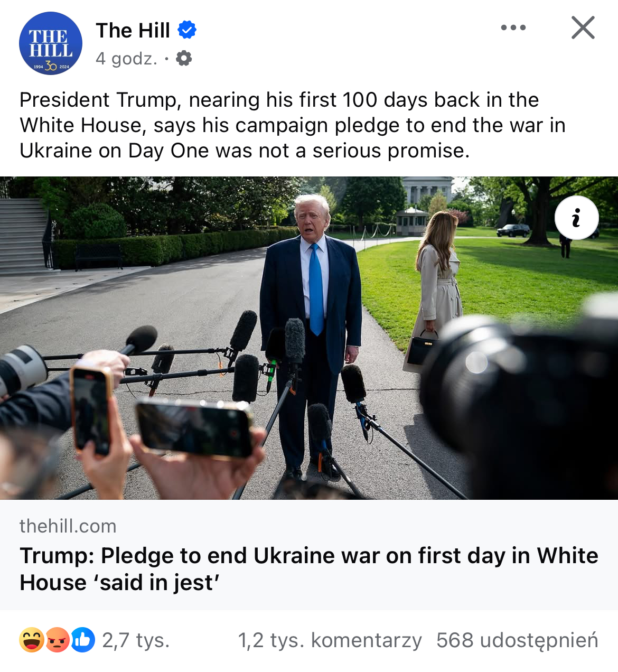
Task: Click the post caption text about President Trump
Action: [292, 125]
